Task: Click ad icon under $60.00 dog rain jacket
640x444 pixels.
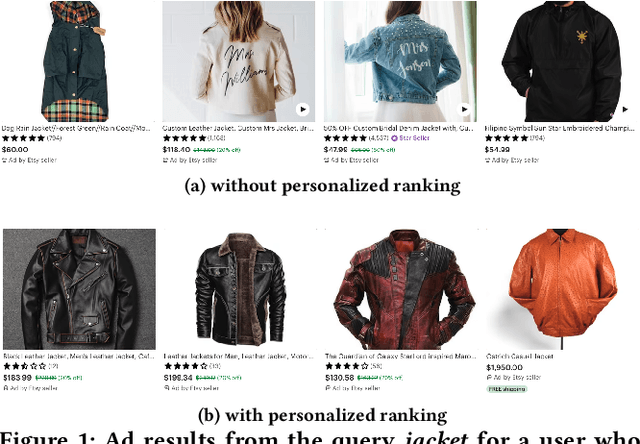Action: [x=4, y=160]
